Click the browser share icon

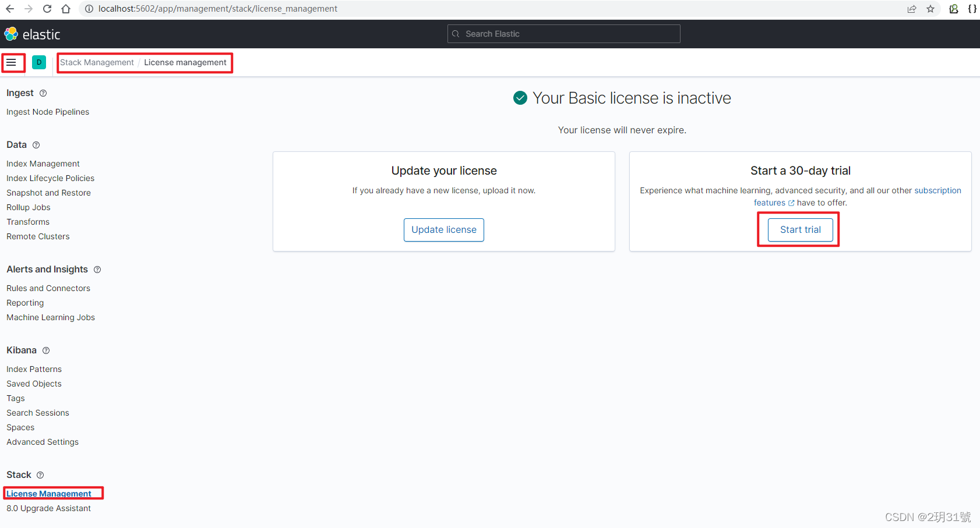tap(912, 9)
